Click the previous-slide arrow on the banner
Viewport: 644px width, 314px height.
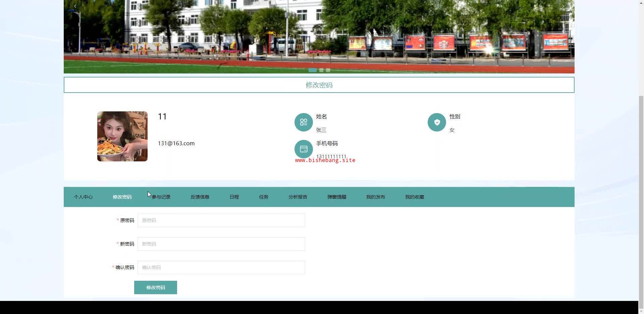(x=75, y=6)
